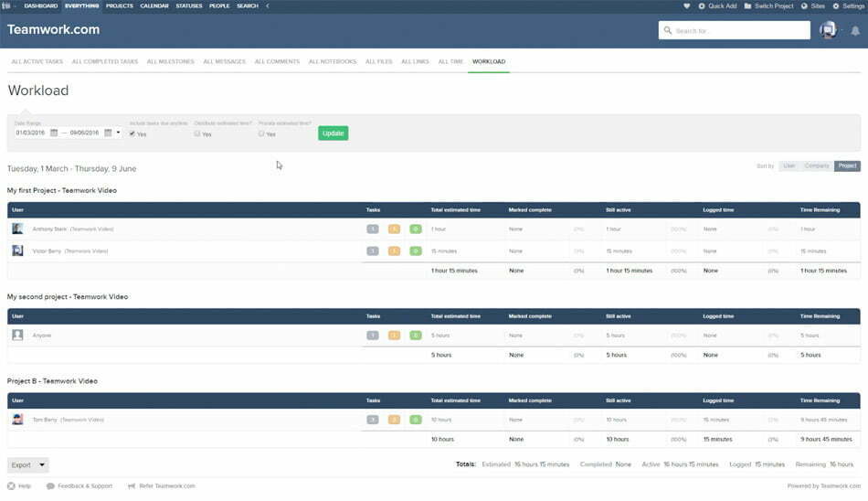The image size is (868, 501).
Task: Open Search menu item
Action: (248, 5)
